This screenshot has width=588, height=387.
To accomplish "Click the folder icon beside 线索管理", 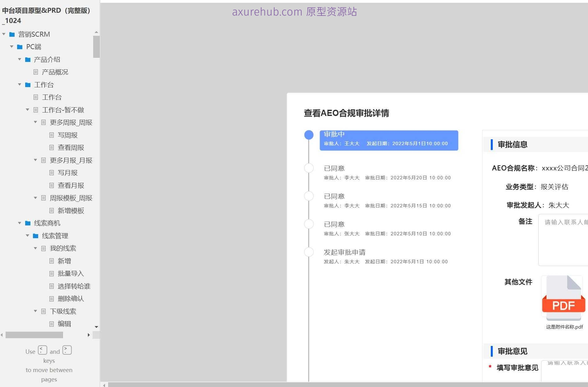I will (35, 236).
